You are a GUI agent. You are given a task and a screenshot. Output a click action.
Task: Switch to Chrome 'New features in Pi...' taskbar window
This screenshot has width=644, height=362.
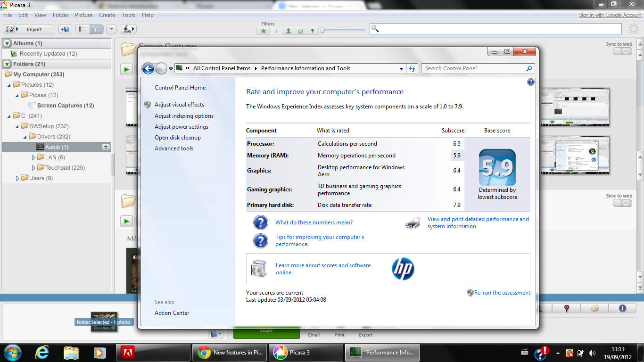coord(231,353)
